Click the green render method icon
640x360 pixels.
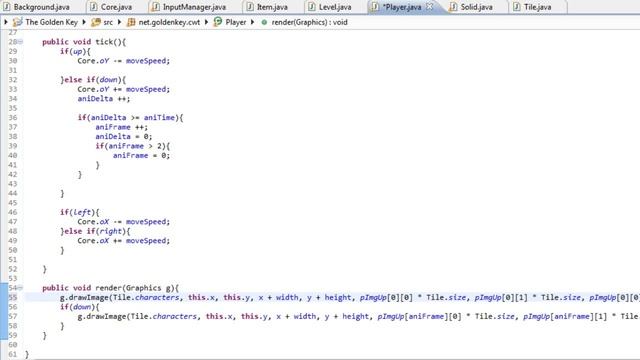coord(264,22)
